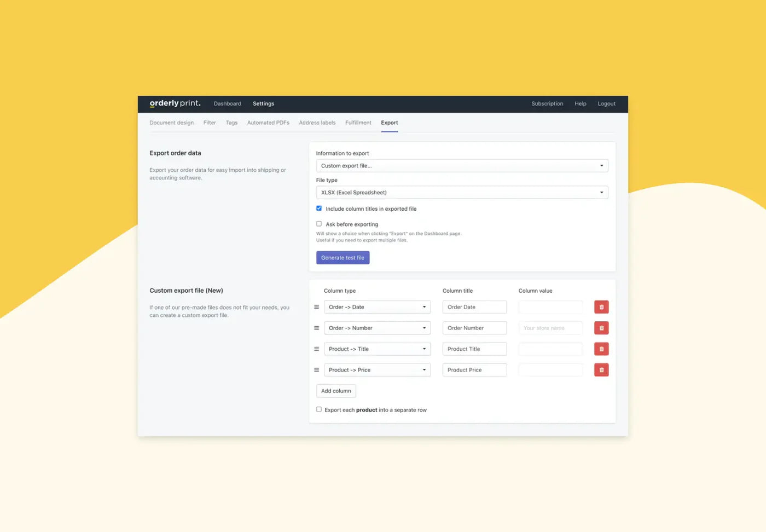Delete the Product Price column row
766x532 pixels.
[601, 370]
